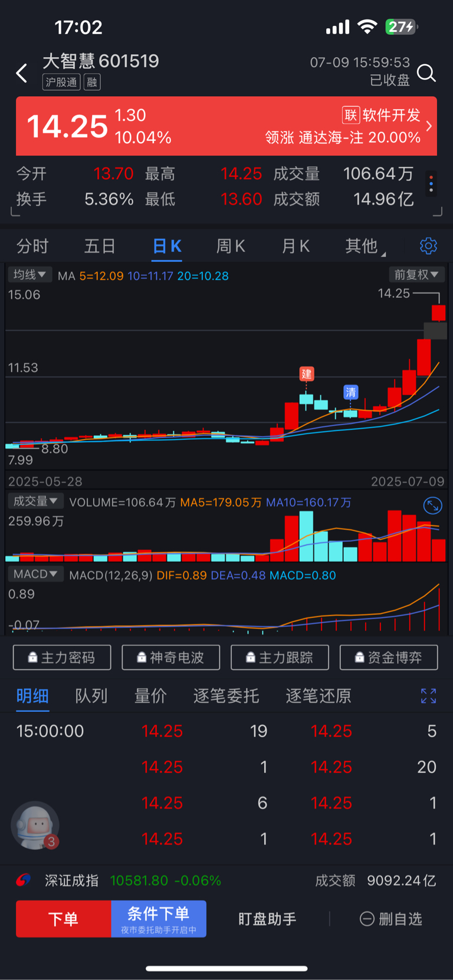453x980 pixels.
Task: Tap the 领涨 通达海-注 leader link
Action: (x=343, y=138)
